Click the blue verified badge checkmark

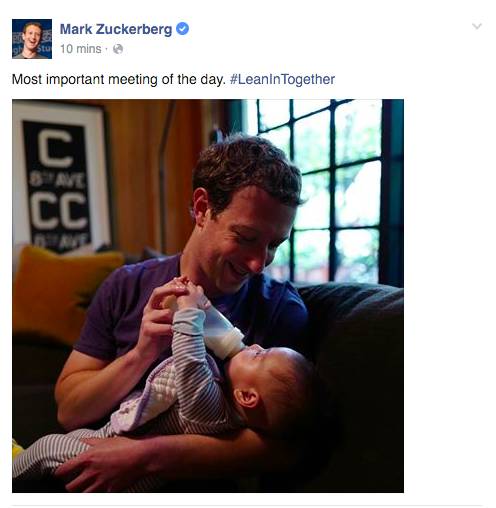[x=182, y=29]
